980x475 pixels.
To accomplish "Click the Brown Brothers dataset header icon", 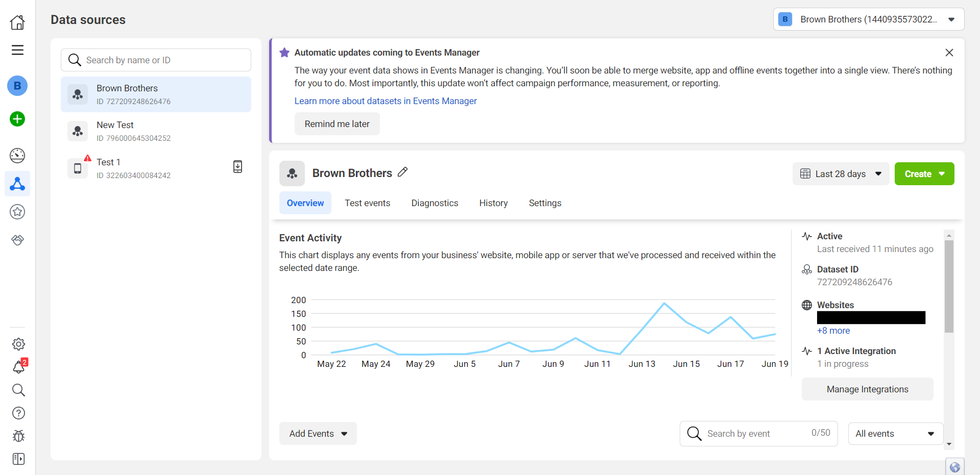I will [x=292, y=173].
